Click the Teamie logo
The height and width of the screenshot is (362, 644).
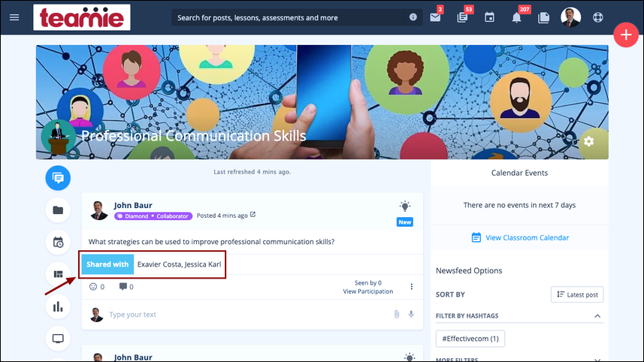82,17
